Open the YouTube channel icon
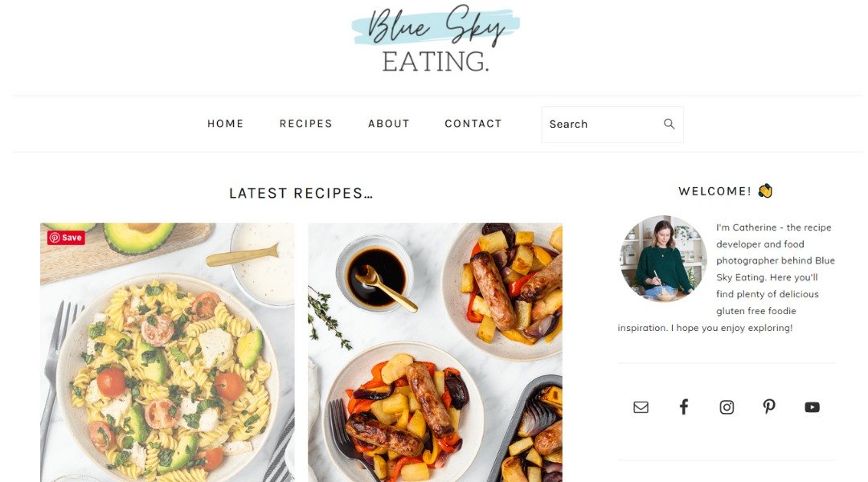Screen dimensions: 868x482 click(812, 407)
